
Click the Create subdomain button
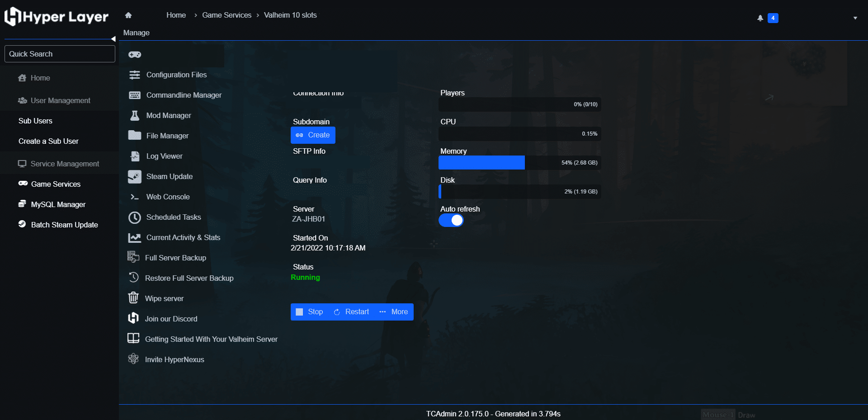(x=313, y=135)
